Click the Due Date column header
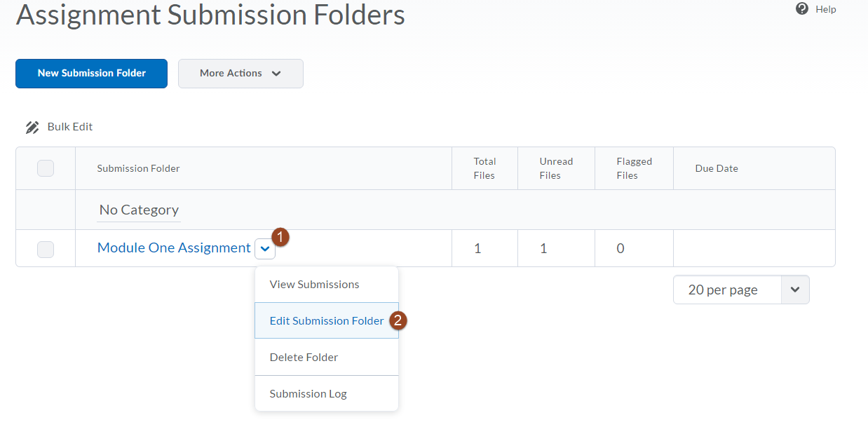The height and width of the screenshot is (441, 868). coord(717,168)
